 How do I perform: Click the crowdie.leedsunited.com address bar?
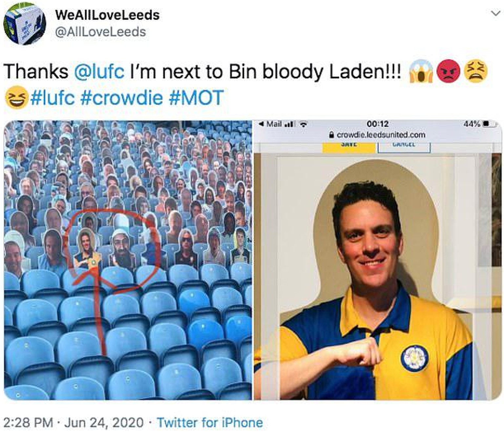[x=377, y=135]
